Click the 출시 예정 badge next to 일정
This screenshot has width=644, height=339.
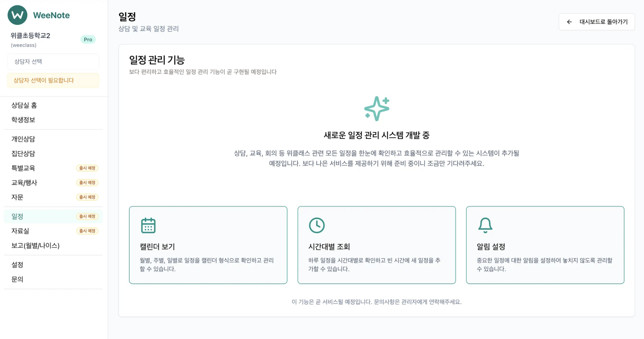coord(87,216)
